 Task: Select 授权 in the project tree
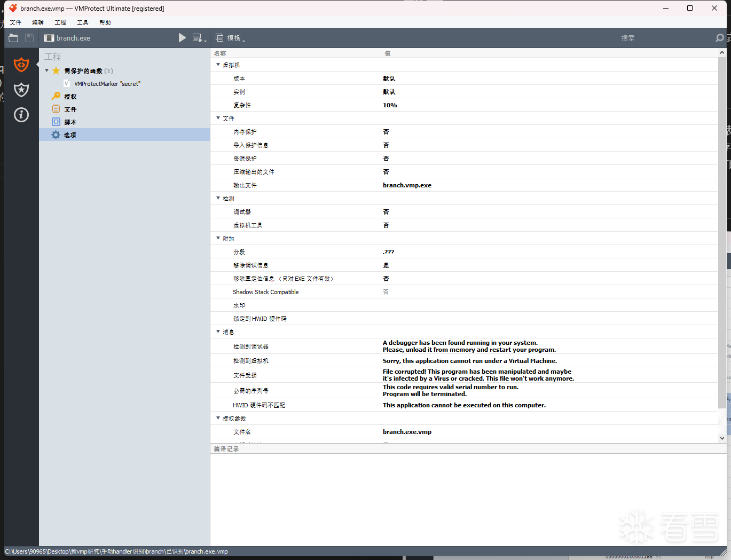(x=70, y=97)
